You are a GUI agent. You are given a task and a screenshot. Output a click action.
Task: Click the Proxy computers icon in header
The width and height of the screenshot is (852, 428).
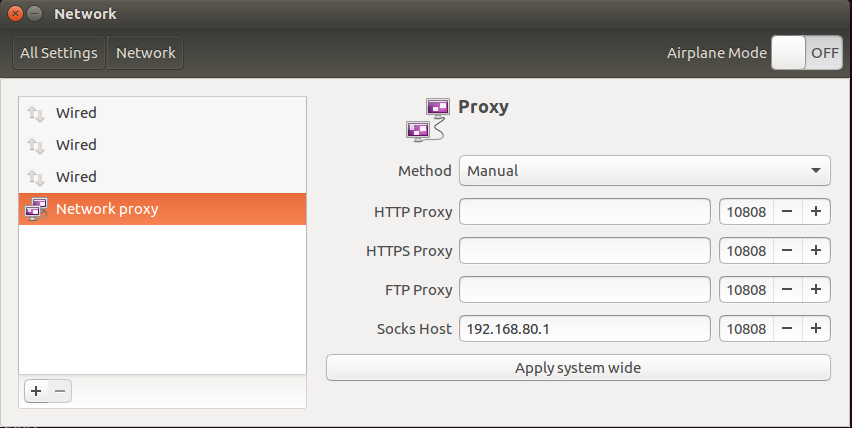428,120
